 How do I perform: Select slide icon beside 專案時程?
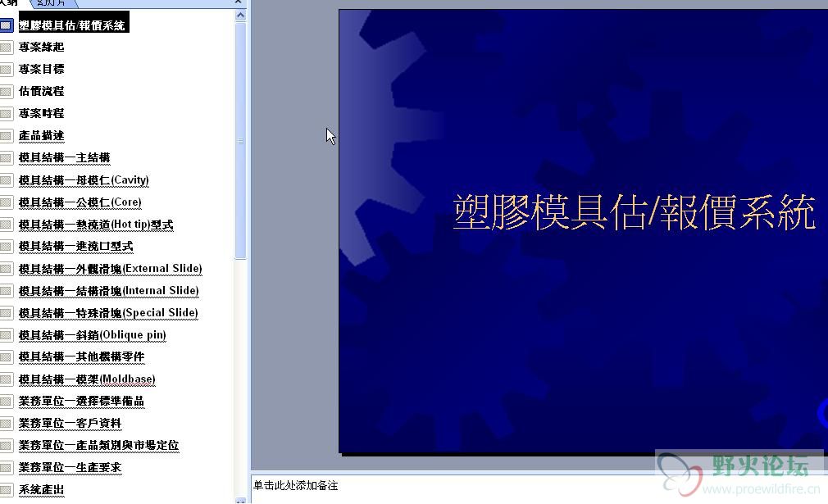(6, 113)
